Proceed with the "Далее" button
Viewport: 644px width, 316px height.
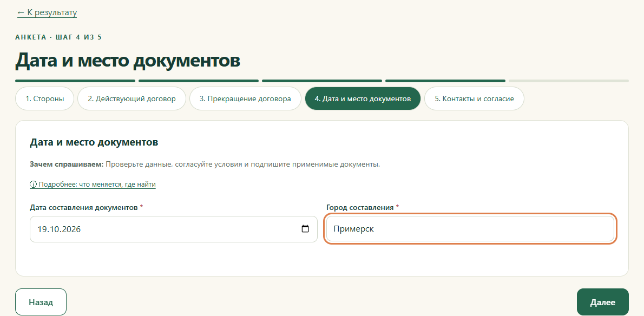coord(602,302)
